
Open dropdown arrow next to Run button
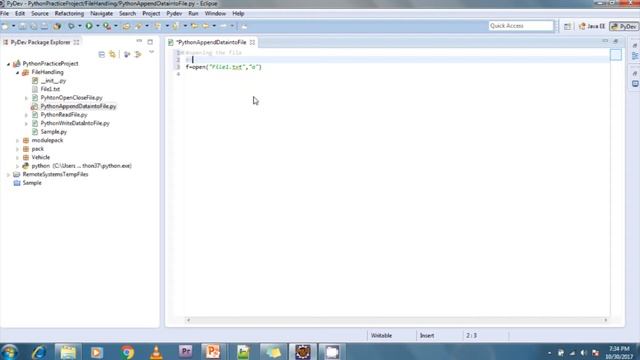tap(98, 26)
